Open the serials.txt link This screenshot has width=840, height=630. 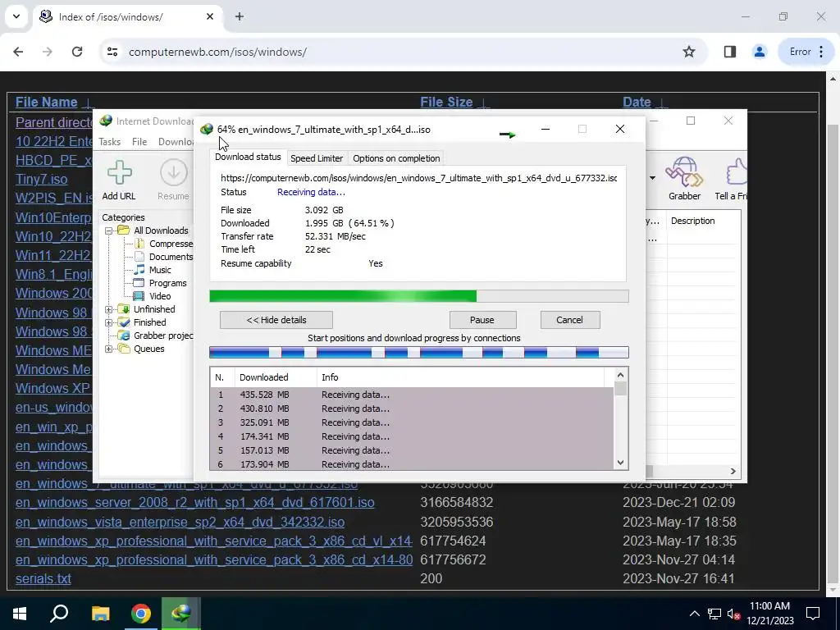click(x=43, y=578)
